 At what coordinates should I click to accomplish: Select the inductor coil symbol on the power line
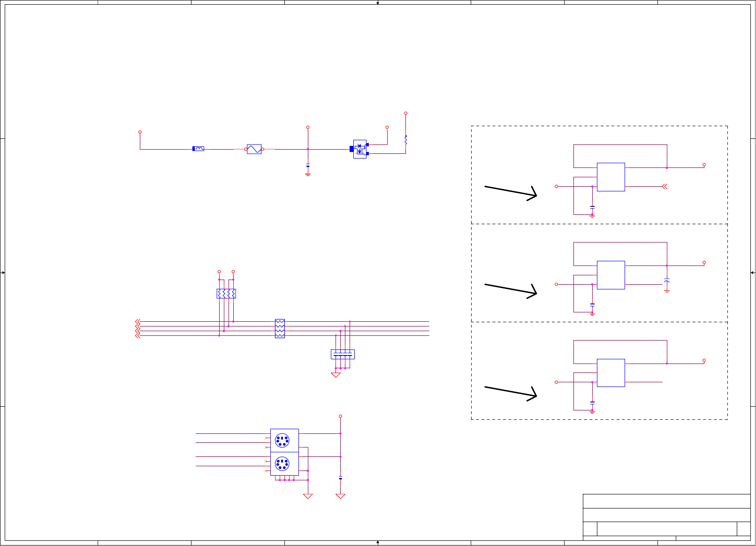(199, 149)
